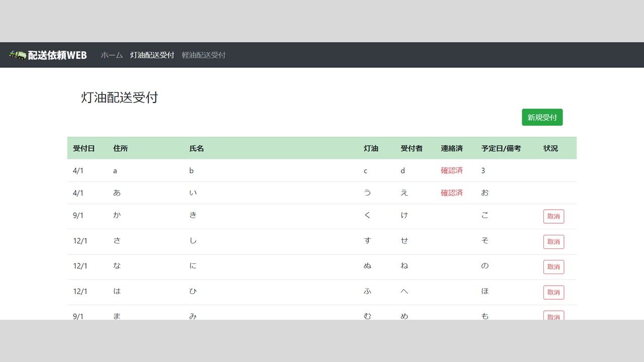Select the 4/1 date cell in row a

pyautogui.click(x=78, y=170)
